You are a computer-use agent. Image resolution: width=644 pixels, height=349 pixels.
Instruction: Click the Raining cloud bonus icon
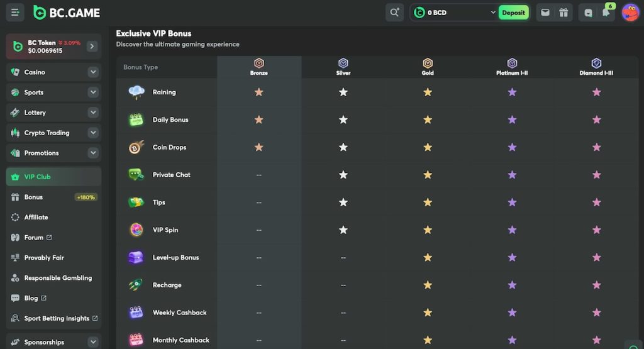click(x=136, y=92)
